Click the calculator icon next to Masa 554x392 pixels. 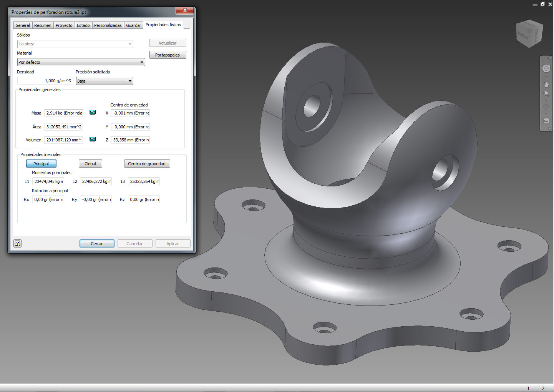[x=93, y=112]
